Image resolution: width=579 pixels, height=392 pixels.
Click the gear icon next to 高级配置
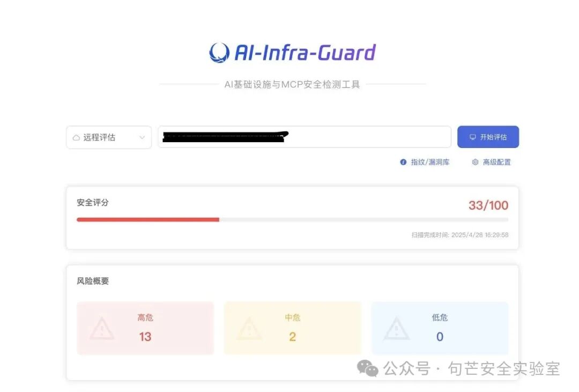click(475, 162)
